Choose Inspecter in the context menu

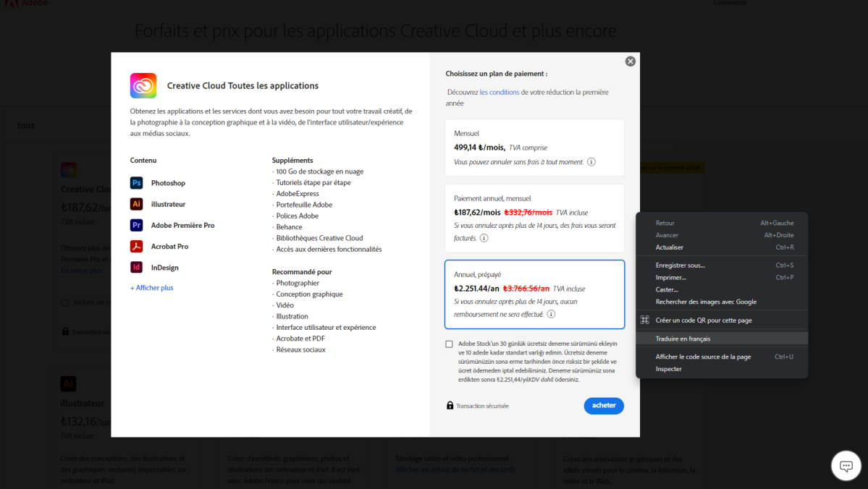coord(722,369)
